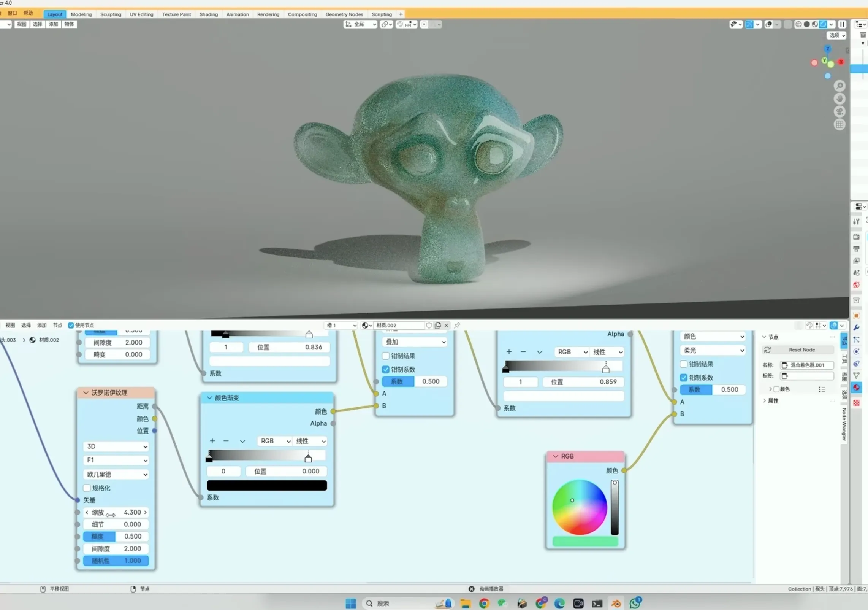Switch viewport to Solid shading mode
Screen dimensions: 868x610
point(806,24)
